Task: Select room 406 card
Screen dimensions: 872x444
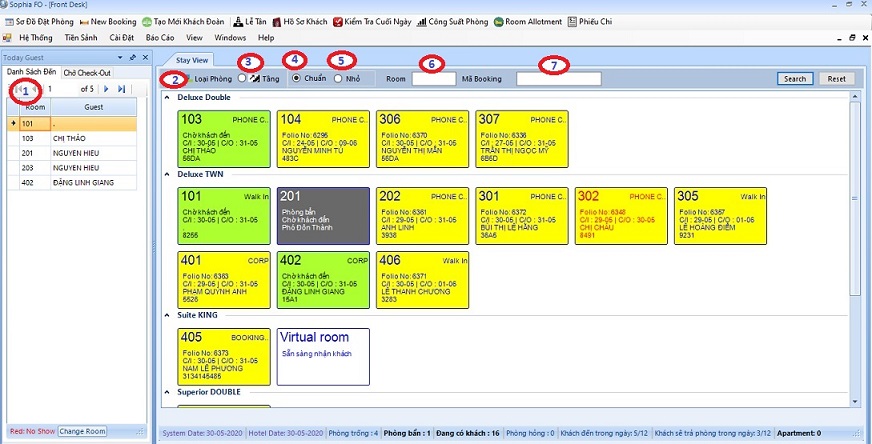Action: pos(423,280)
